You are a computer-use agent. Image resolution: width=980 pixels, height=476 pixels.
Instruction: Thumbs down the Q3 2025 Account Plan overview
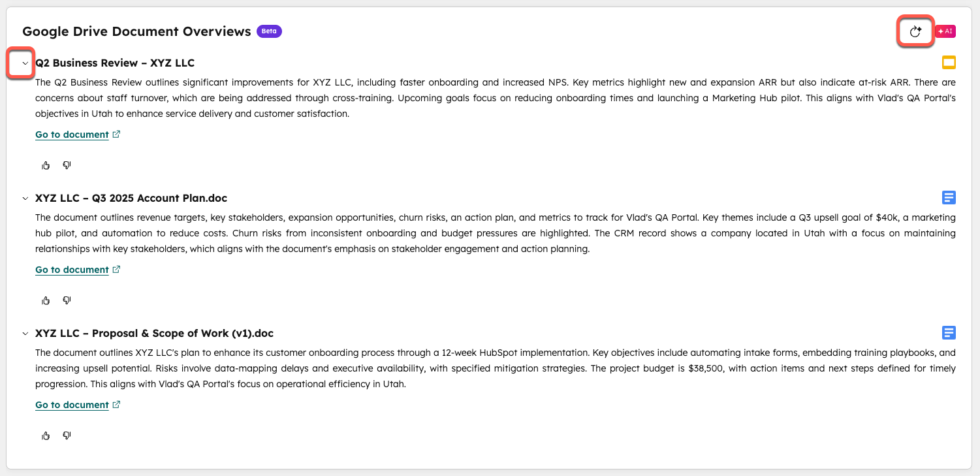click(67, 300)
